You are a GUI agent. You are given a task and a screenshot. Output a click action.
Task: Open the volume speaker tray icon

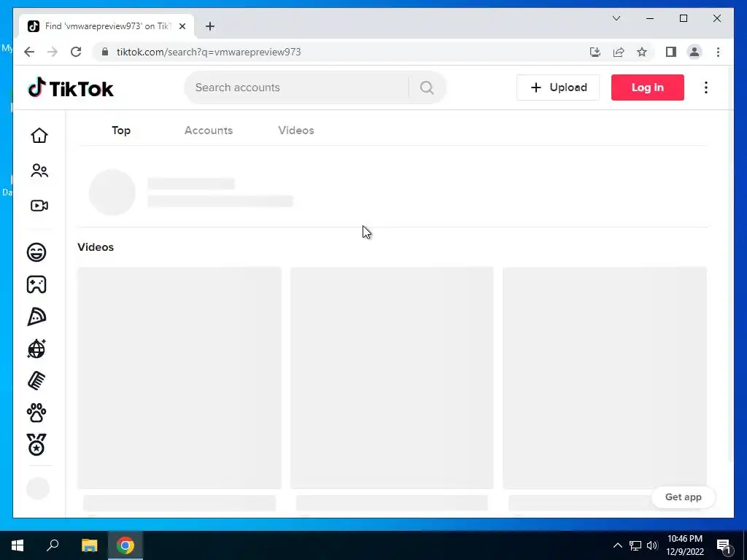(652, 545)
